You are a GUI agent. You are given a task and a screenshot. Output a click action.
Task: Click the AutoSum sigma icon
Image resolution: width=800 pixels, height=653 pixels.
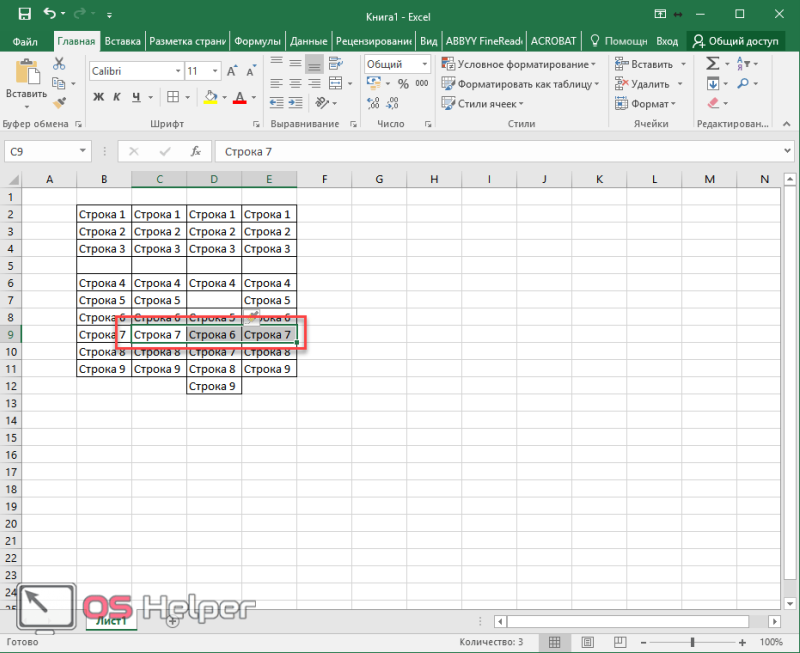(713, 63)
